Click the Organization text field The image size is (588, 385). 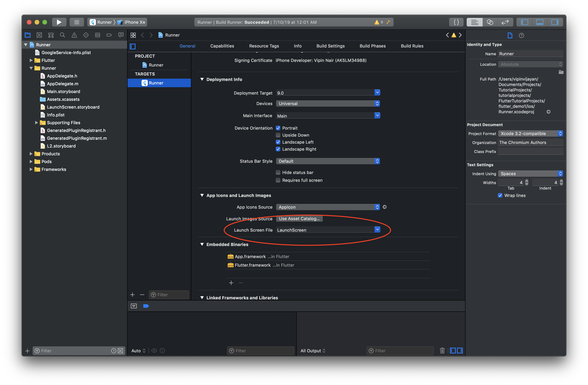click(x=531, y=143)
